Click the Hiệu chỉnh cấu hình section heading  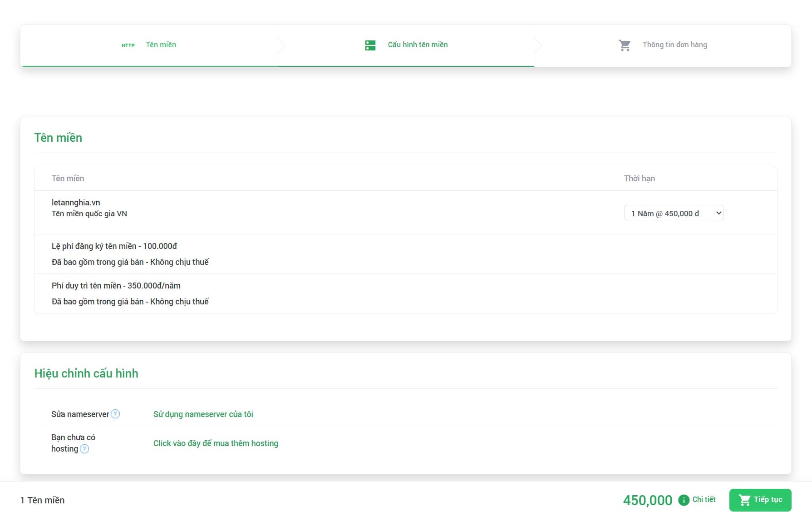click(86, 373)
